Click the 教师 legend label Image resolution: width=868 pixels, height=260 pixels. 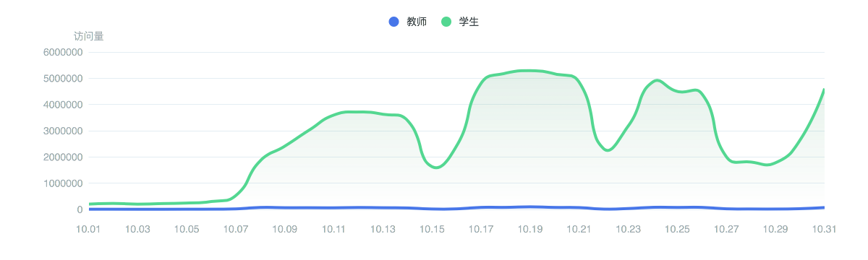pyautogui.click(x=417, y=22)
